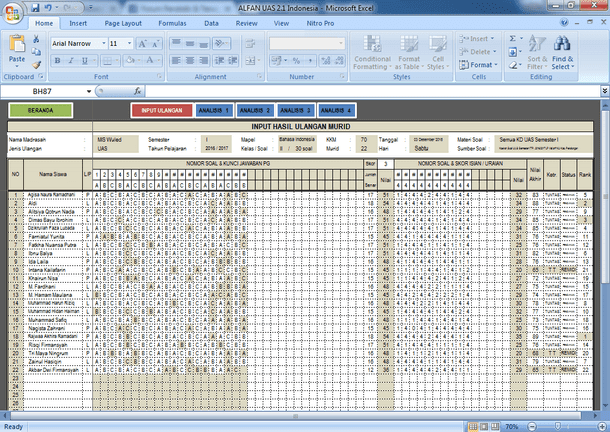610x432 pixels.
Task: Click the Wrap Text icon
Action: (250, 43)
